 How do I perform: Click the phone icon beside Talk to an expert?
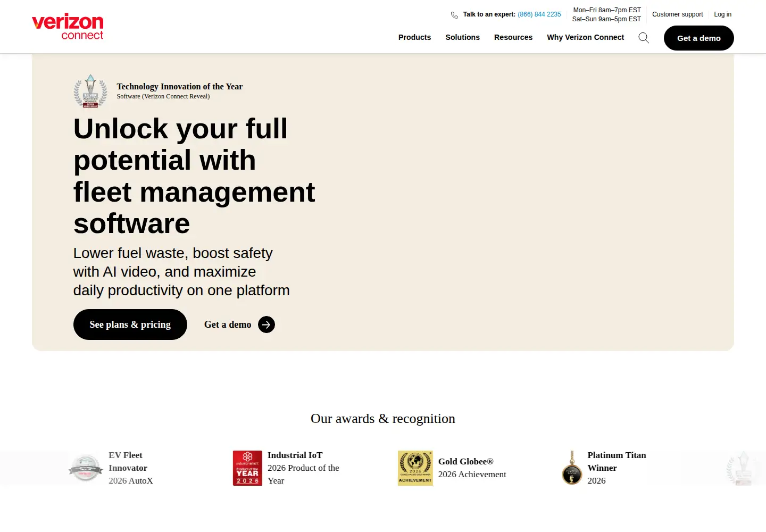click(454, 15)
